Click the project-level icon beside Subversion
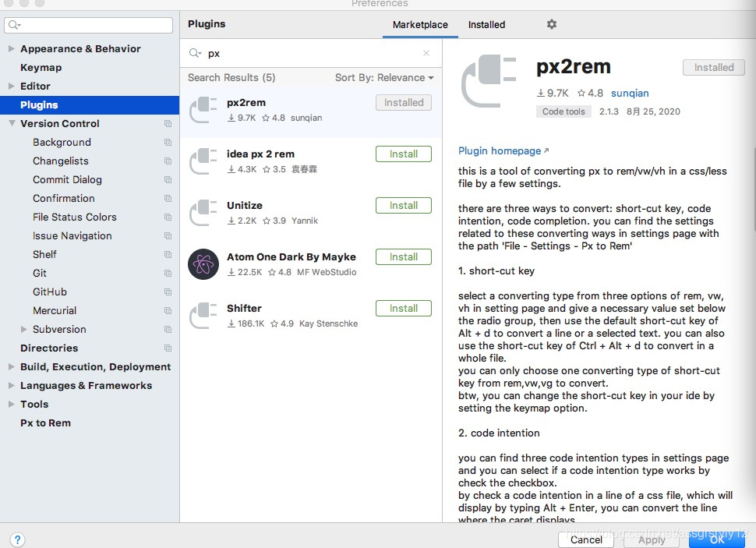Image resolution: width=756 pixels, height=548 pixels. pyautogui.click(x=168, y=330)
